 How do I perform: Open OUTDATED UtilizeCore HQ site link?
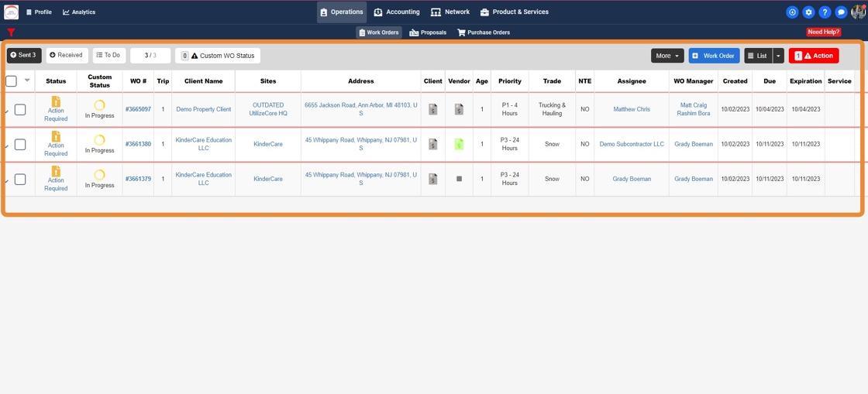click(268, 109)
